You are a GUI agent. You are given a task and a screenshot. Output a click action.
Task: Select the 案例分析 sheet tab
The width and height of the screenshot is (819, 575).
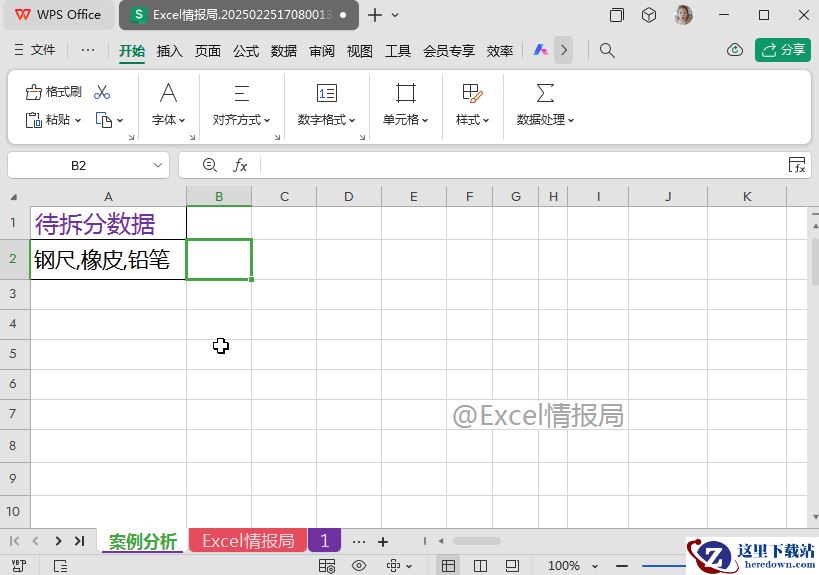(142, 541)
